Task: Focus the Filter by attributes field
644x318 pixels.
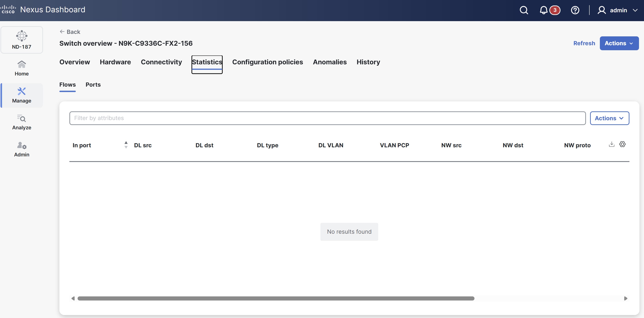Action: (x=327, y=118)
